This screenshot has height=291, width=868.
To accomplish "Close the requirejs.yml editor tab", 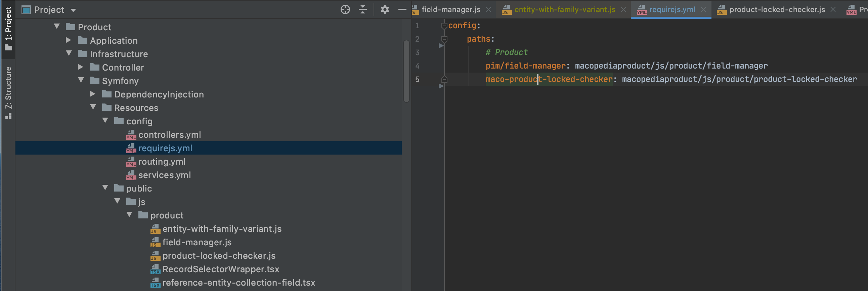I will point(703,9).
